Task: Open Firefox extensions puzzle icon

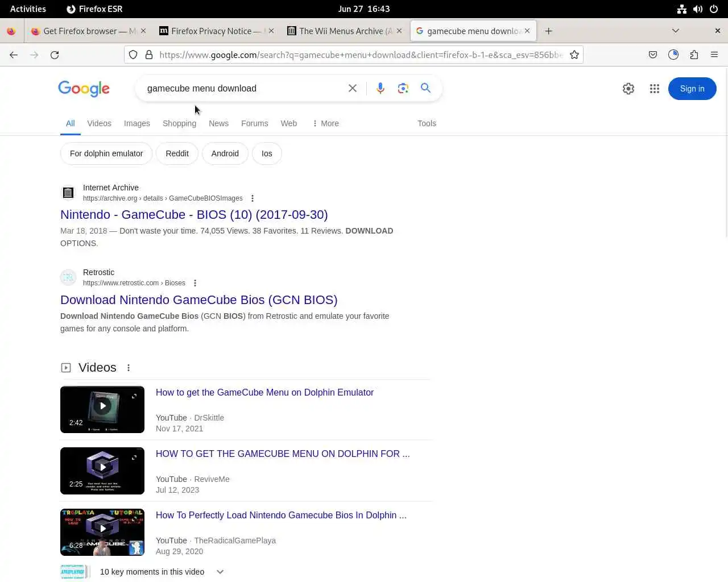Action: click(x=694, y=55)
